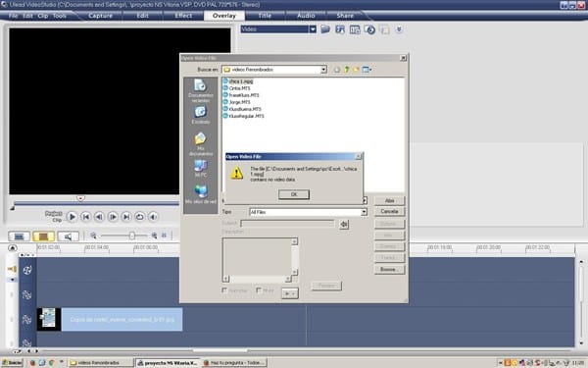588x368 pixels.
Task: Click the timeline zoom slider handle
Action: point(132,236)
